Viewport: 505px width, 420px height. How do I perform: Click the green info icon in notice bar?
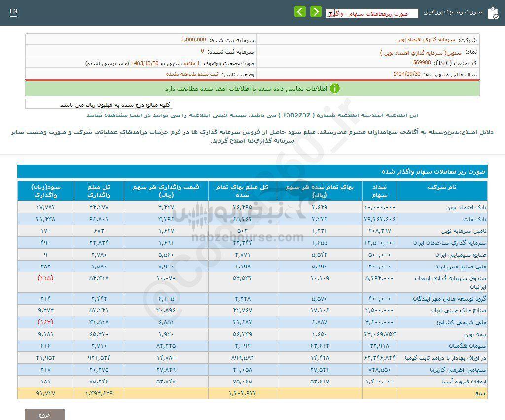(x=335, y=88)
